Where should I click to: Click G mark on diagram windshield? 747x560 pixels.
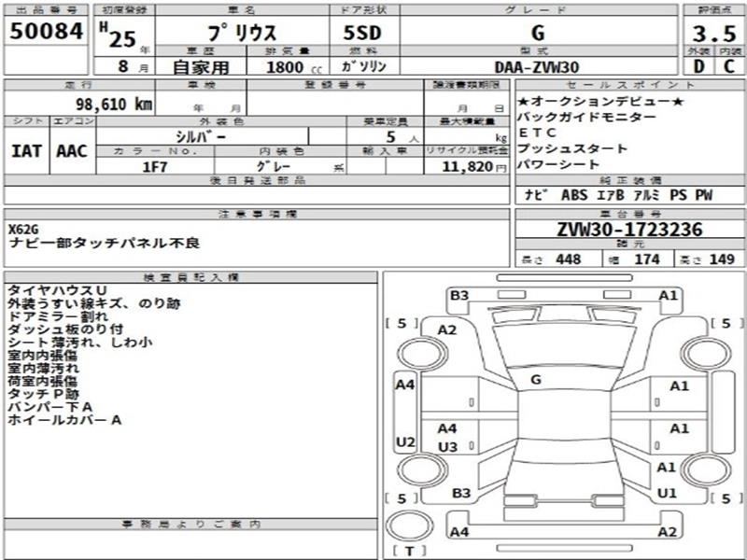(x=536, y=380)
